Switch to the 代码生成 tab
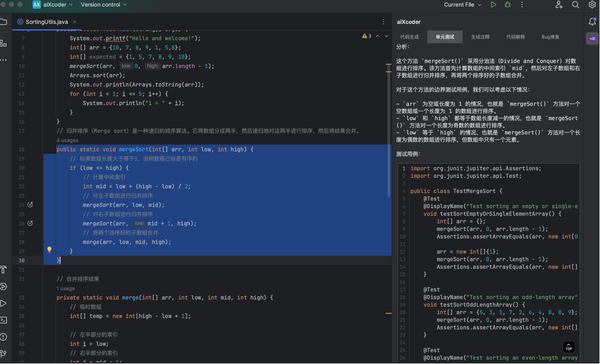This screenshot has width=600, height=364. [x=410, y=37]
